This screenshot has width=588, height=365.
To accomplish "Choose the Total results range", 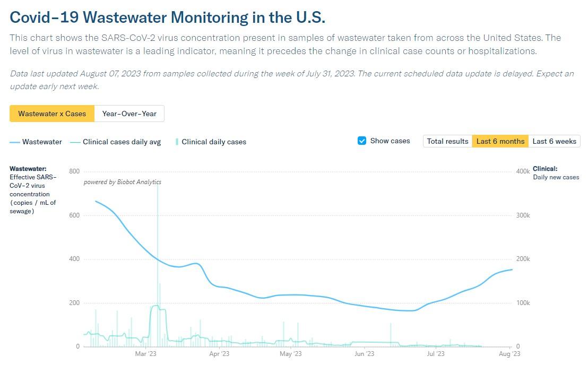I will 447,141.
